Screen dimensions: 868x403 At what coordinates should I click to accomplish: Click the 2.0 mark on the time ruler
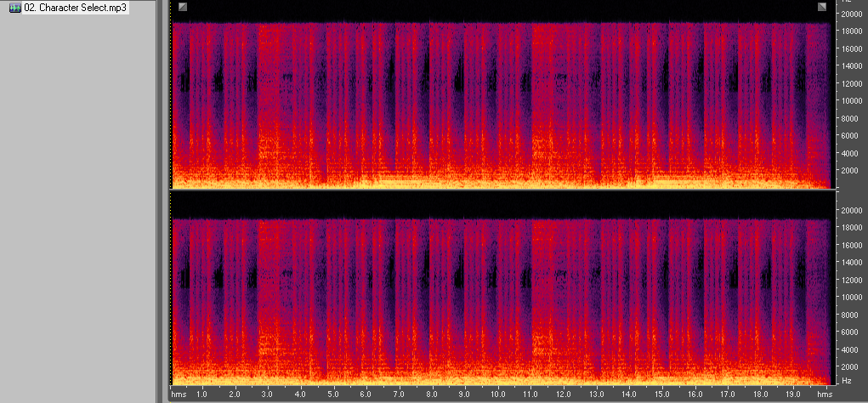coord(234,394)
